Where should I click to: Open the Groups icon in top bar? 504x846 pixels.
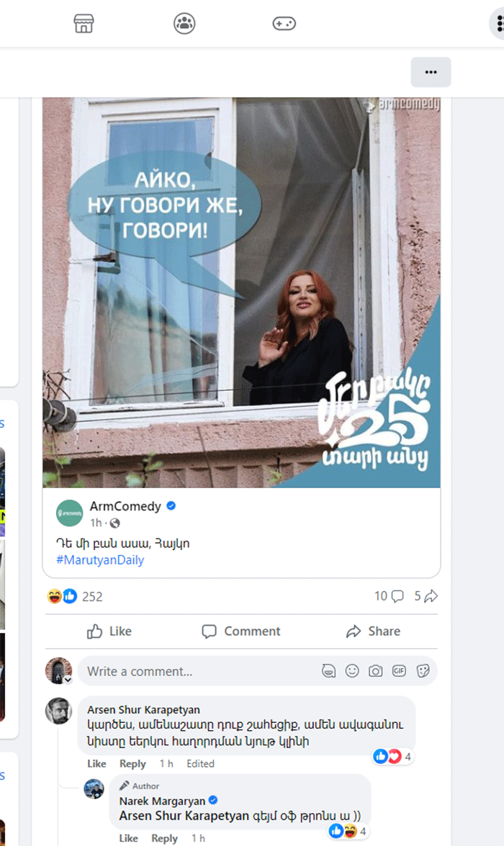tap(184, 23)
